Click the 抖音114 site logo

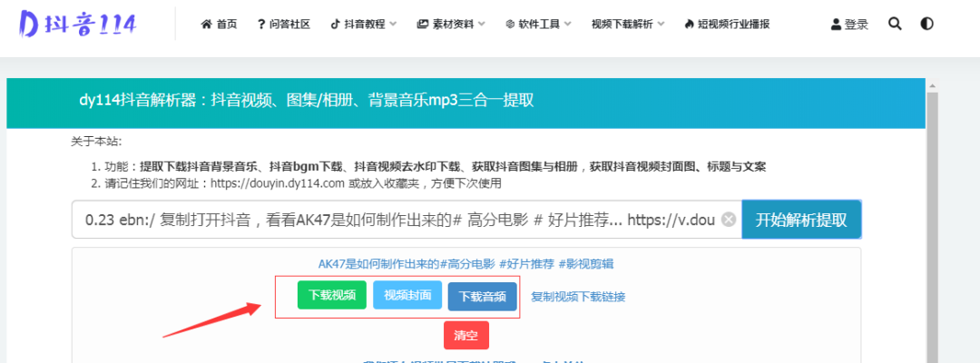(x=77, y=25)
